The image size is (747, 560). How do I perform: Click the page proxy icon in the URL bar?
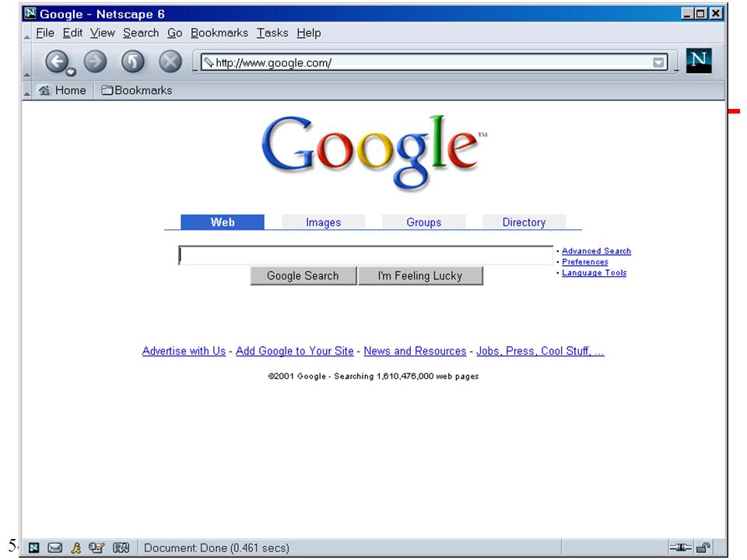click(x=209, y=62)
